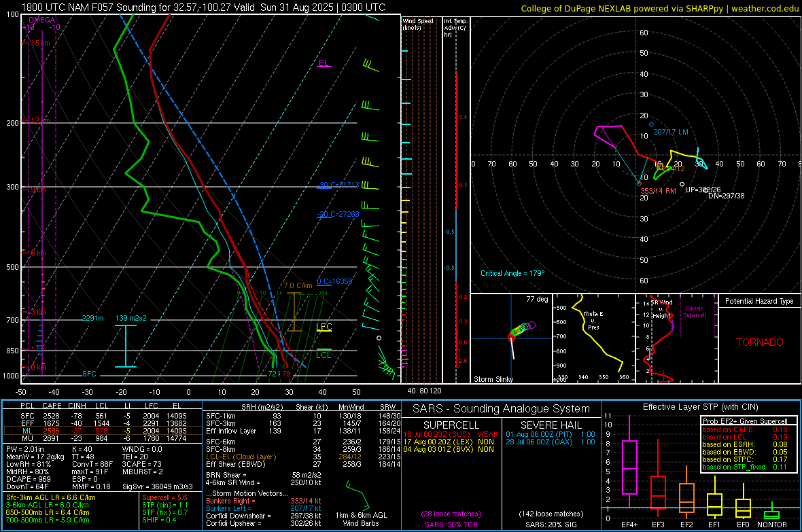
Task: Click 'SARS - Sounding Analogue System' header
Action: [501, 409]
